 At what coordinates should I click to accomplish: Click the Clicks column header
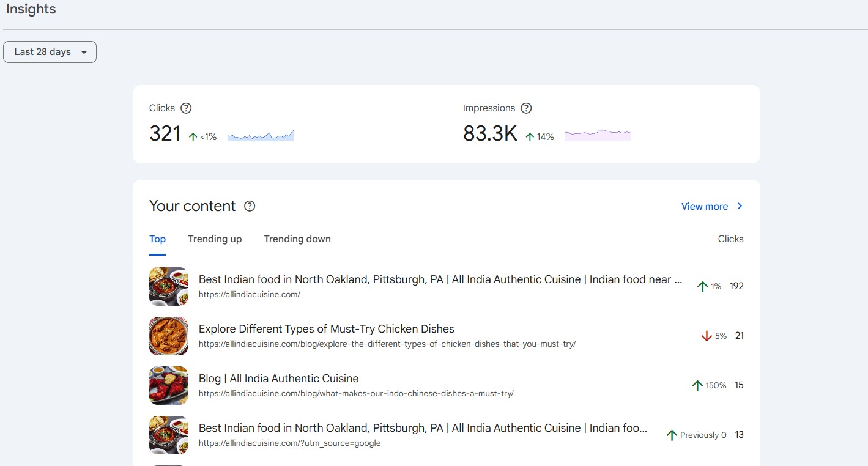pos(730,239)
